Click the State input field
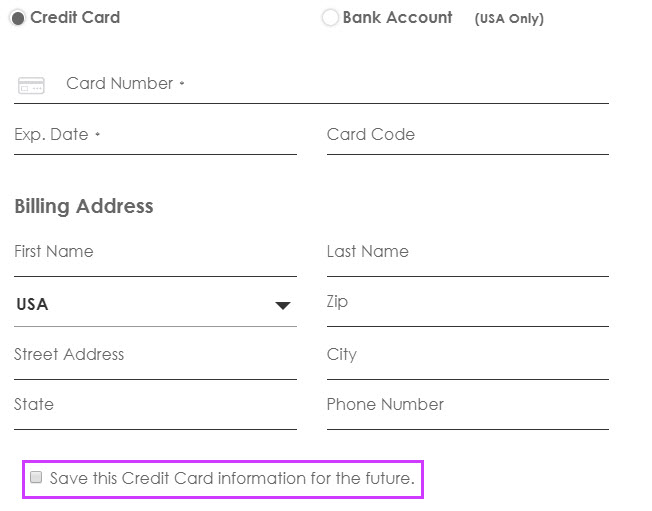This screenshot has height=511, width=652. point(155,407)
